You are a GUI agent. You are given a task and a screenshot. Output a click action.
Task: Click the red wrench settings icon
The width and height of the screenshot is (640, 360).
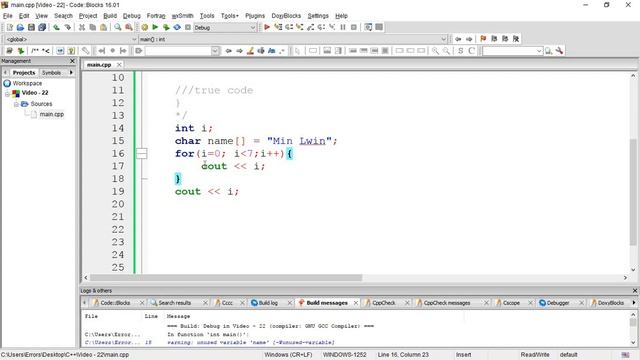click(559, 51)
